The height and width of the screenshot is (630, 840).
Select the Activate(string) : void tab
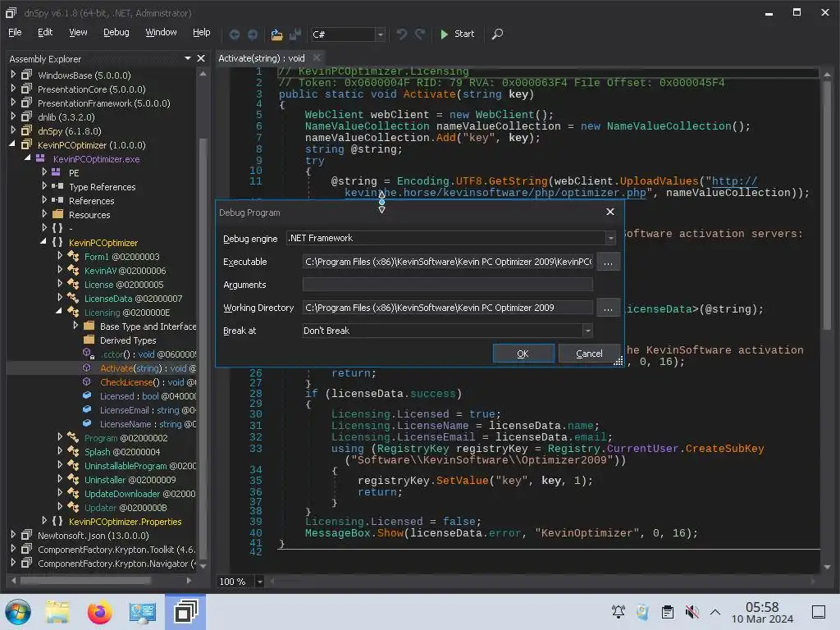click(x=262, y=58)
